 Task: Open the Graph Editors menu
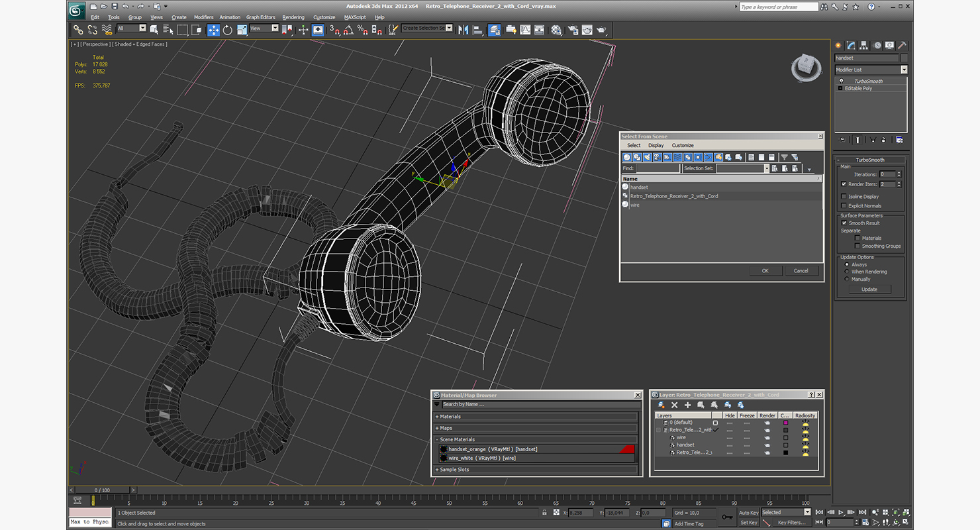260,17
